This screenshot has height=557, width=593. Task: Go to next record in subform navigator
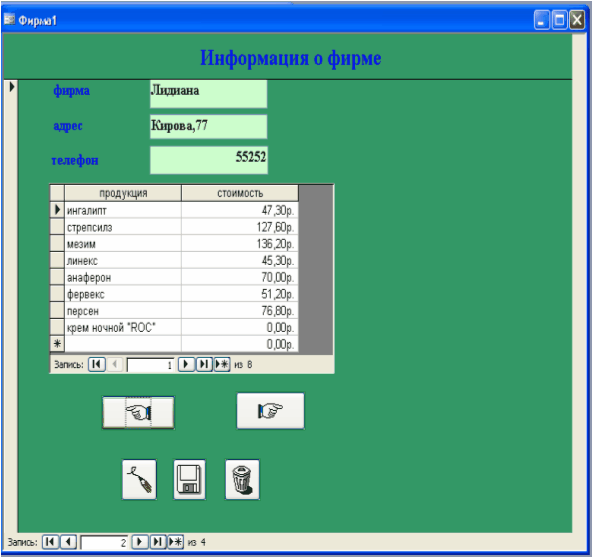coord(186,364)
